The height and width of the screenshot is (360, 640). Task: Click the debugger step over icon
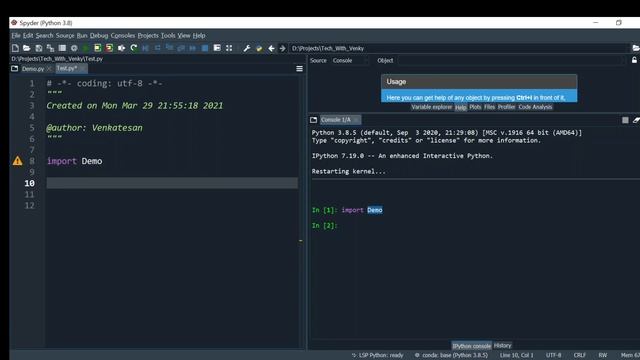[157, 48]
